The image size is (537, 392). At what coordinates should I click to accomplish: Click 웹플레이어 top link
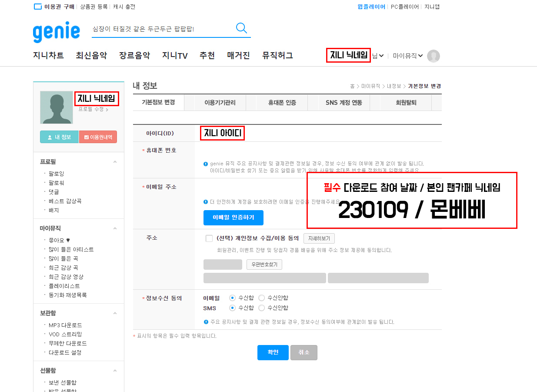(371, 7)
